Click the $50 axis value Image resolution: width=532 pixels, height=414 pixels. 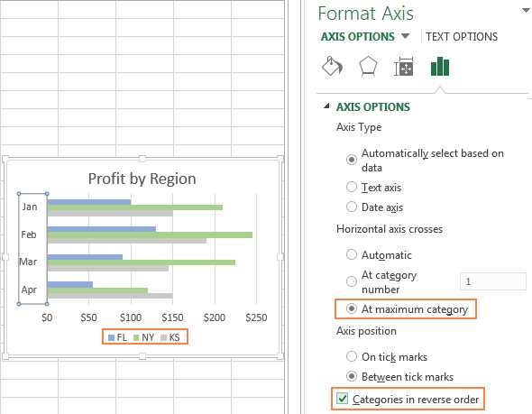click(x=88, y=317)
